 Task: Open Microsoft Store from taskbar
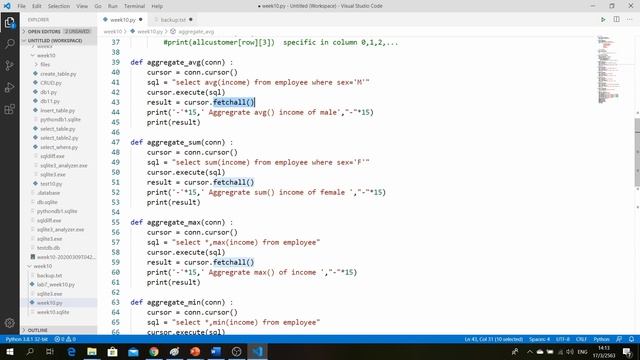(x=113, y=351)
